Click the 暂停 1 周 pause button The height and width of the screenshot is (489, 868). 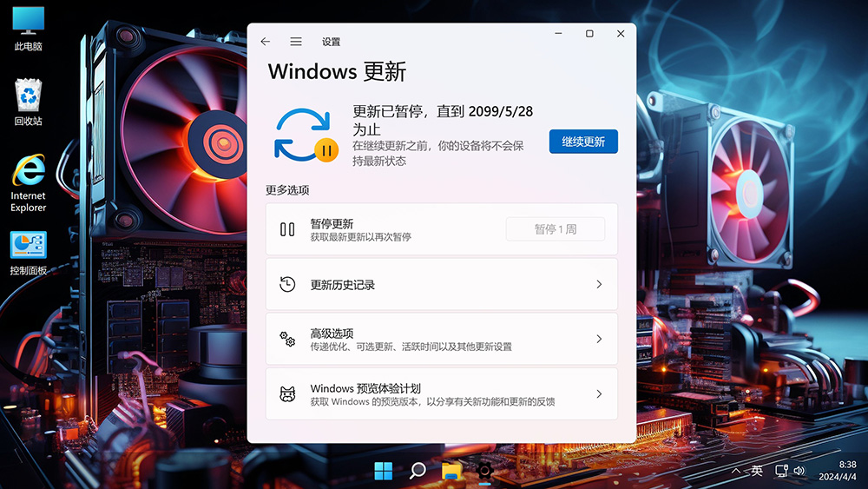click(556, 229)
